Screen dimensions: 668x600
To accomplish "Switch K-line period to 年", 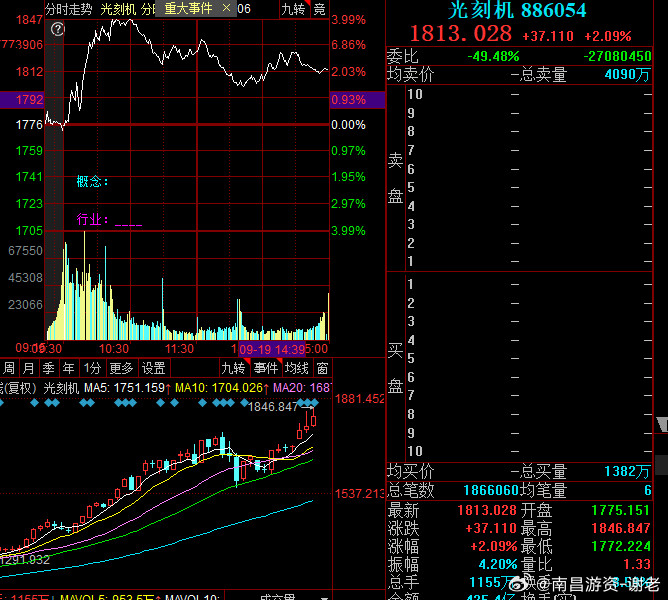I will click(69, 368).
